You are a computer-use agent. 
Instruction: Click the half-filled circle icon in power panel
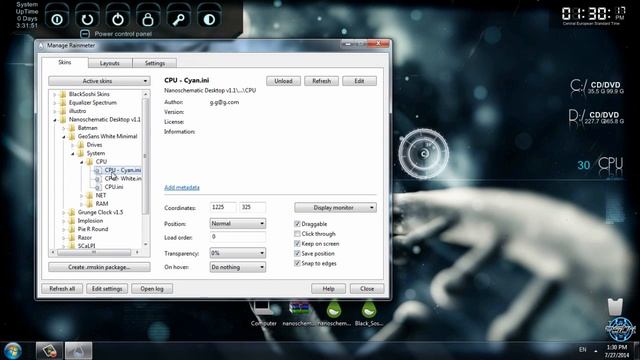click(209, 19)
